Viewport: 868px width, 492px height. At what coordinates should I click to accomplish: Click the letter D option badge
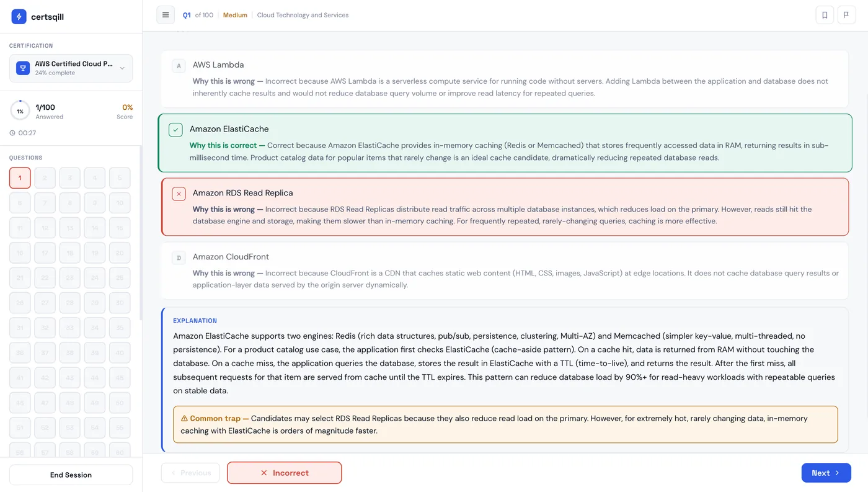point(179,257)
